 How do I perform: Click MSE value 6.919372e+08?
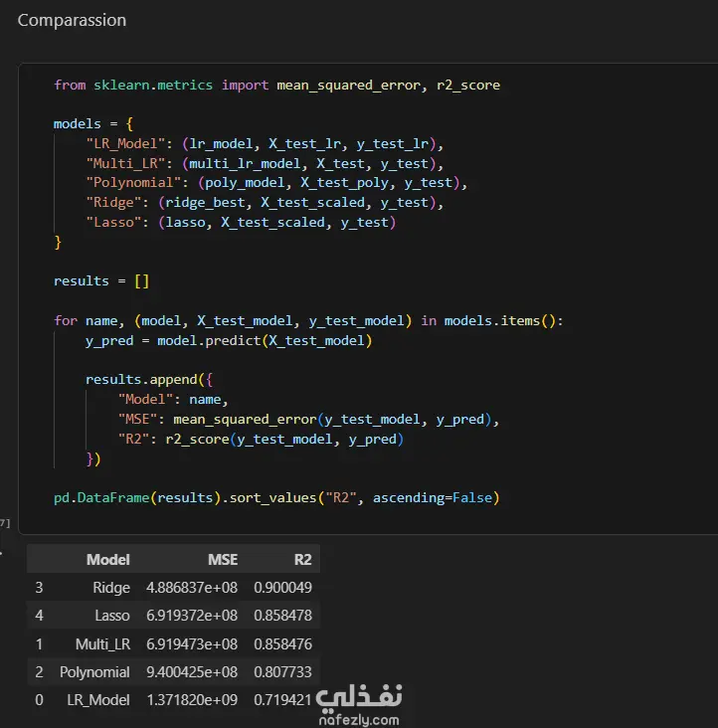[192, 616]
